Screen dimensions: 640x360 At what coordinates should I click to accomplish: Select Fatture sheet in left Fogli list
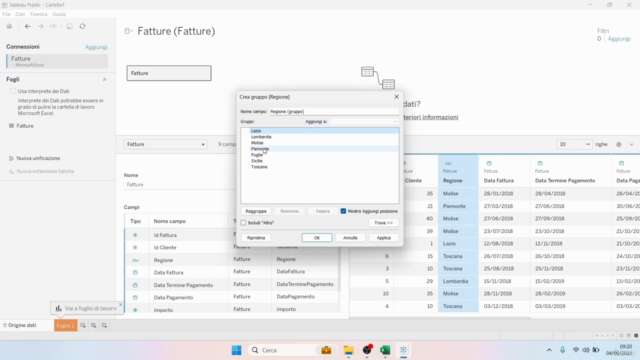click(x=25, y=126)
